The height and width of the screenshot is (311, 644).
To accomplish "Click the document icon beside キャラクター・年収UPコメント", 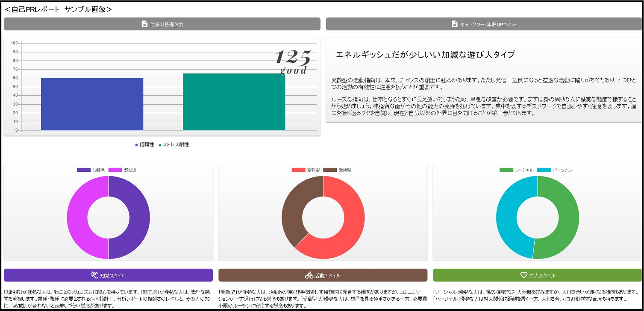I will [454, 24].
